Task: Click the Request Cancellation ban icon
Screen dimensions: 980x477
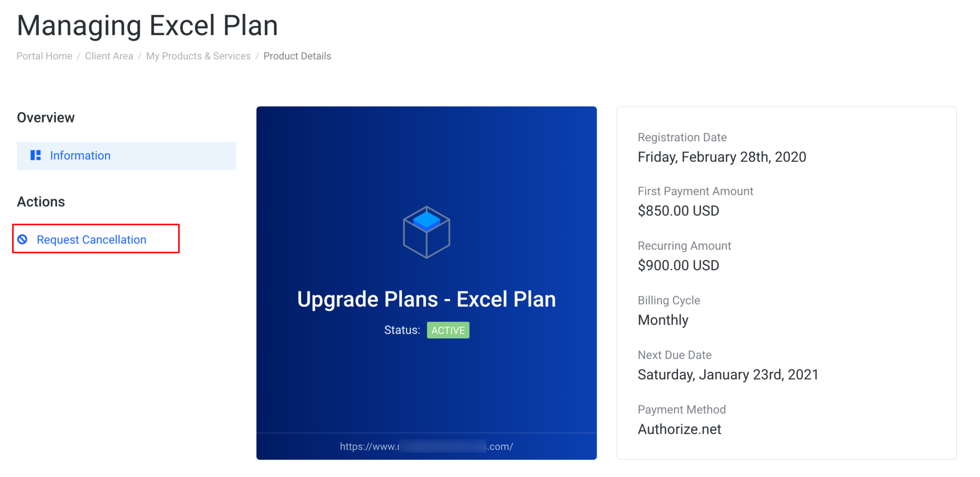Action: [x=22, y=239]
